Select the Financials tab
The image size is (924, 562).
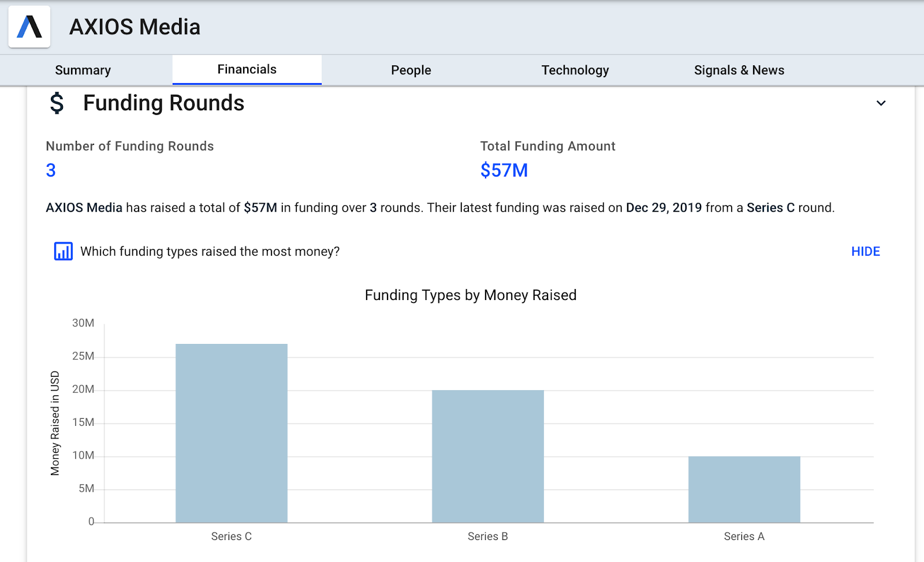pos(247,70)
